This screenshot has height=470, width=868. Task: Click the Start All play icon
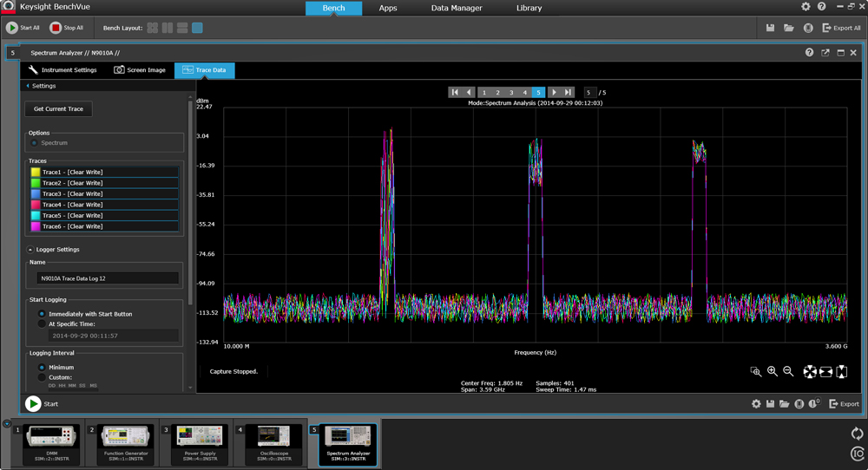(x=11, y=28)
